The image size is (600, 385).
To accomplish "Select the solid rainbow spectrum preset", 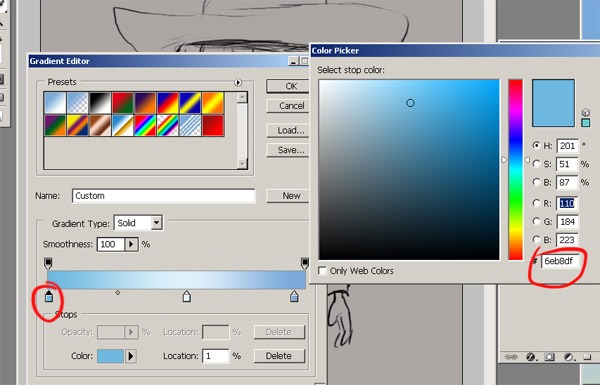I will tap(145, 126).
